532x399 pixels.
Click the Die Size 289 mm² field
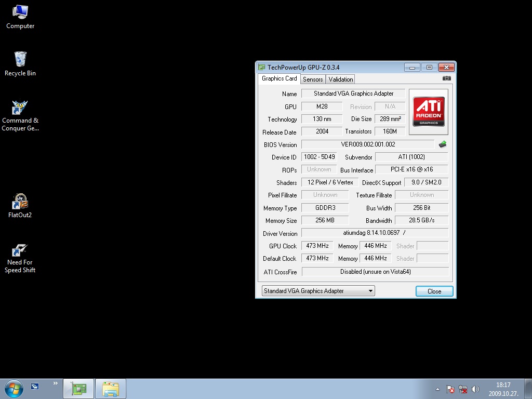click(x=390, y=119)
